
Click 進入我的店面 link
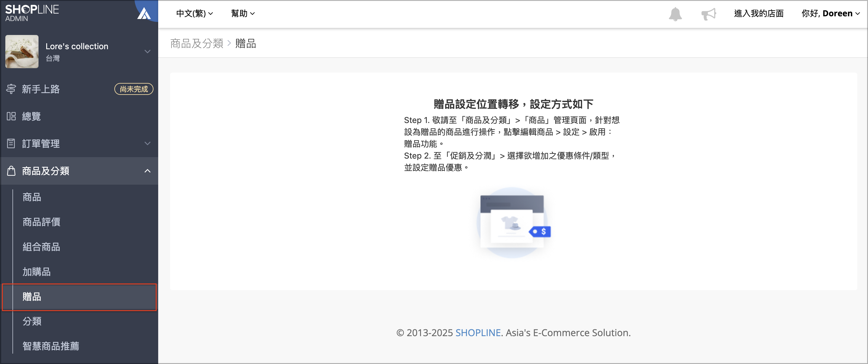pyautogui.click(x=758, y=13)
